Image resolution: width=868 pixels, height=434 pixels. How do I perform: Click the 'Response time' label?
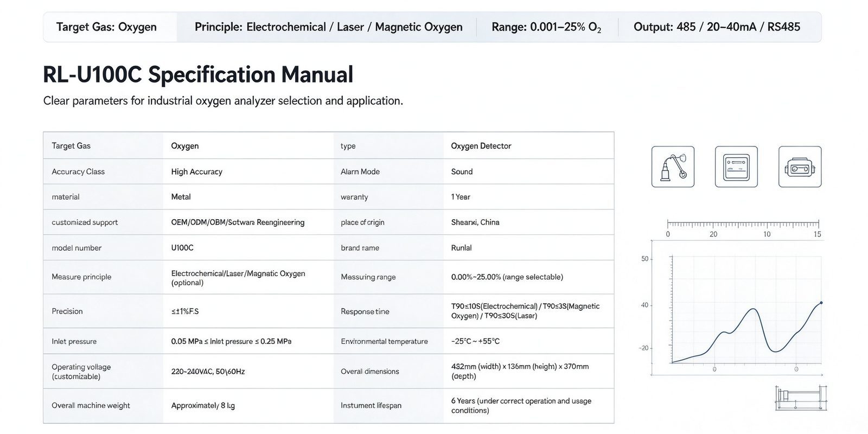(x=365, y=311)
